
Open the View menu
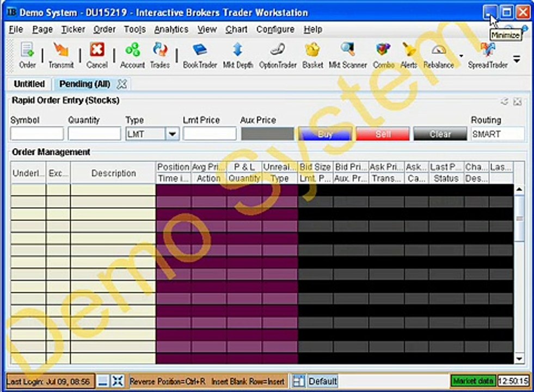click(207, 29)
